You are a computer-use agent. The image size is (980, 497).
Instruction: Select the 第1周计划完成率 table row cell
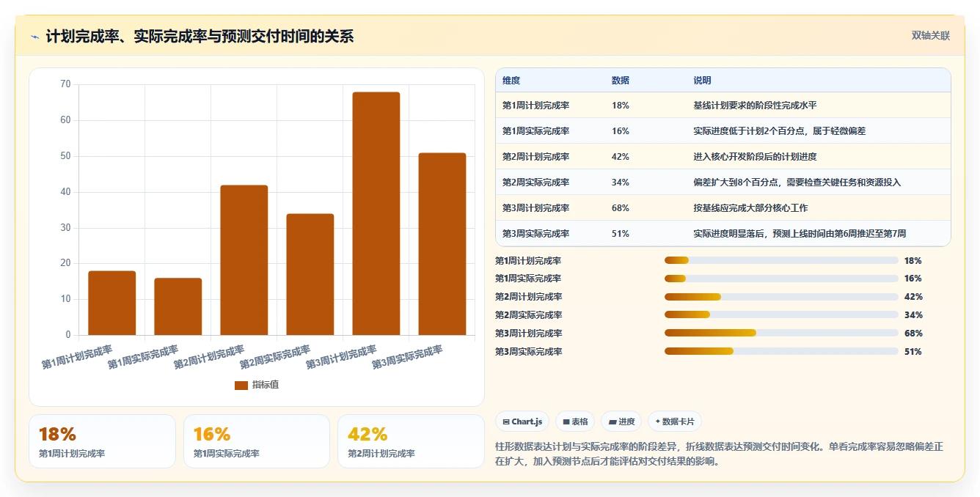[535, 106]
